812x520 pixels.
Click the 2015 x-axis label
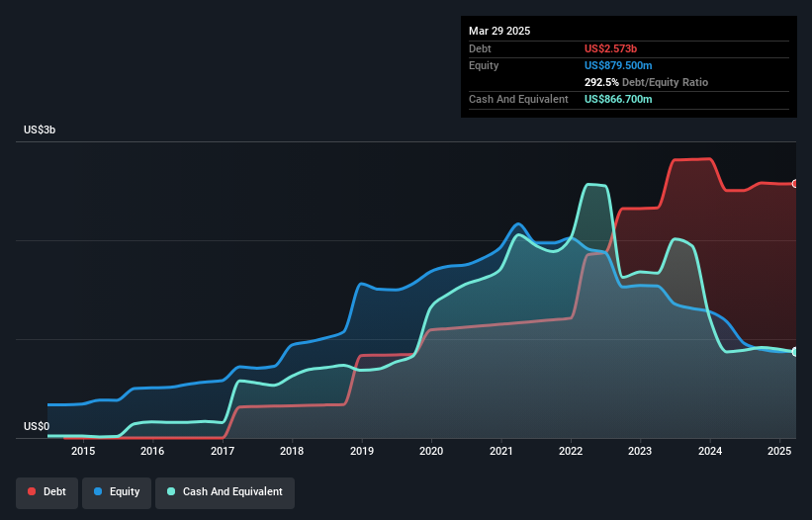pos(83,451)
